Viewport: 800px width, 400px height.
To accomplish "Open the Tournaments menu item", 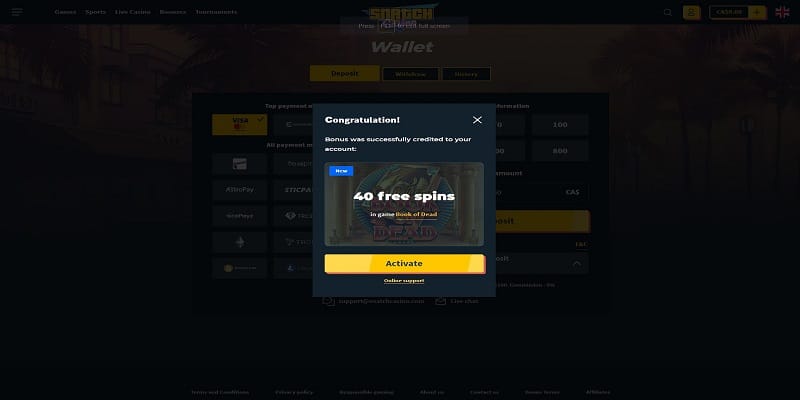I will point(216,12).
